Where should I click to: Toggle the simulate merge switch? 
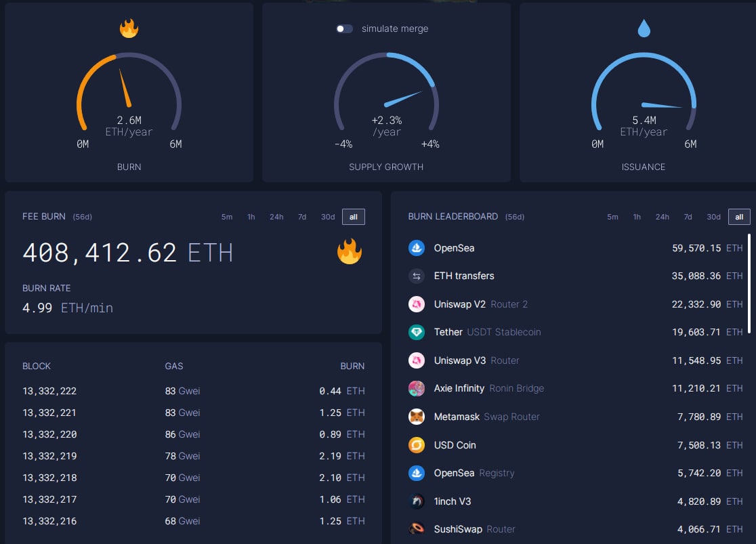click(344, 29)
